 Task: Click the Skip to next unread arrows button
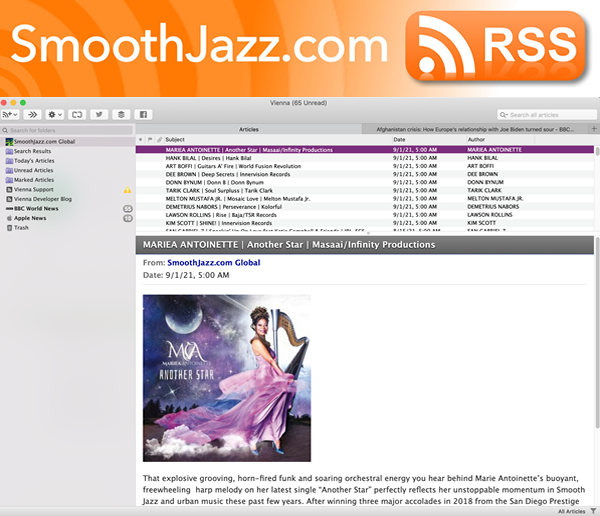click(x=33, y=114)
